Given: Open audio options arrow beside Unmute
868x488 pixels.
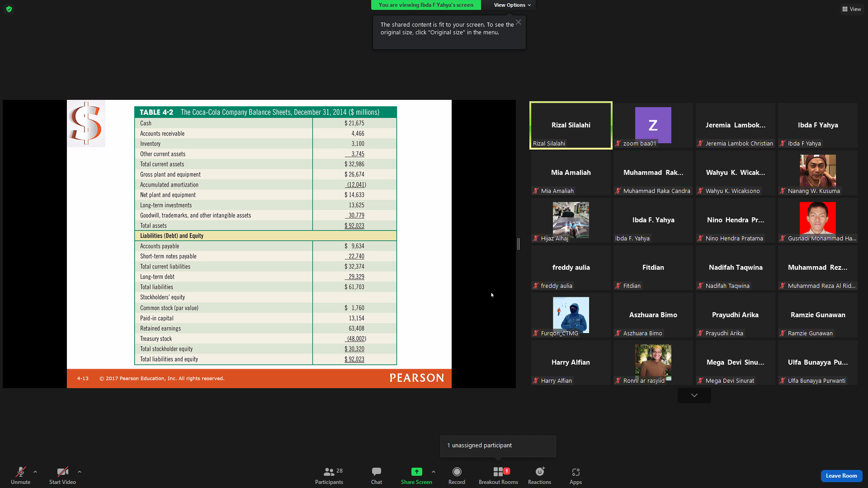Looking at the screenshot, I should 35,472.
